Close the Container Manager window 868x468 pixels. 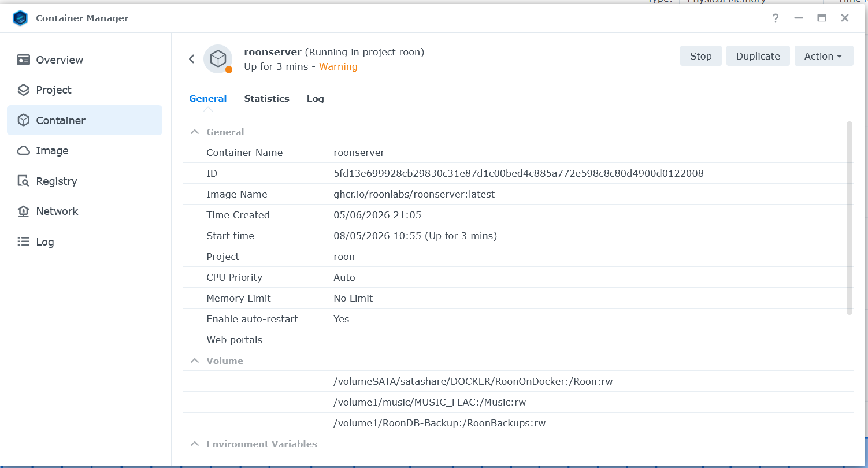pyautogui.click(x=845, y=18)
